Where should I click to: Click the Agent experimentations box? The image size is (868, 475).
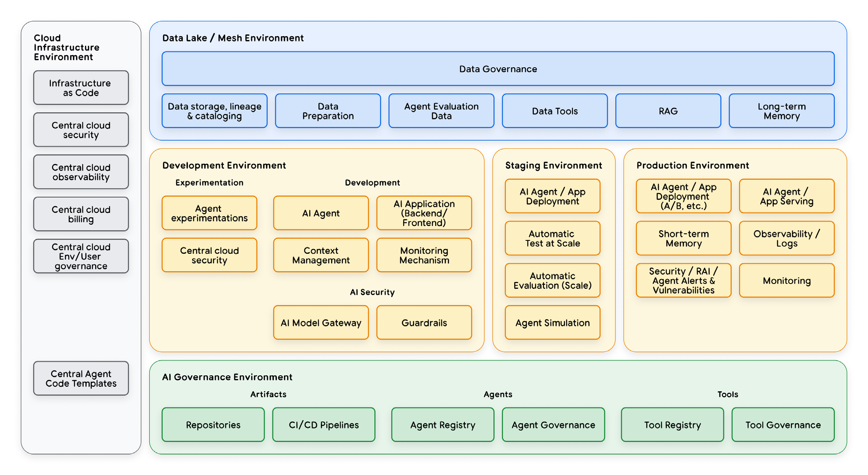click(209, 213)
